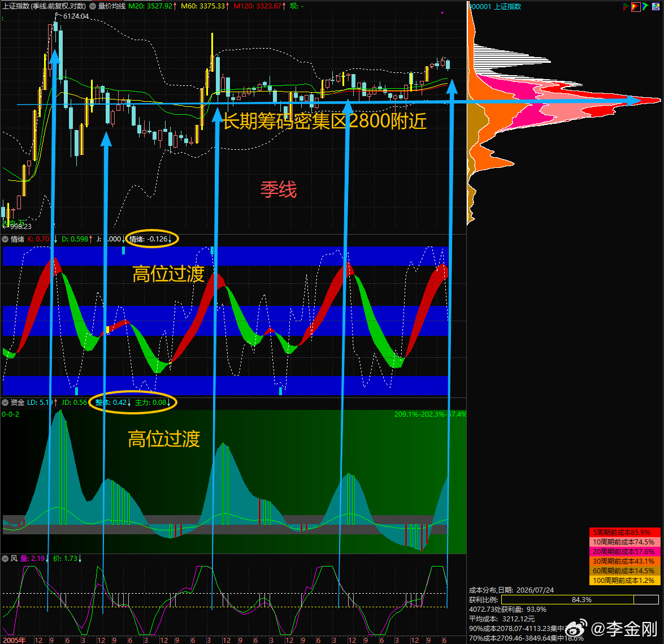Open the chip distribution settings icon
664x644 pixels.
pos(656,6)
